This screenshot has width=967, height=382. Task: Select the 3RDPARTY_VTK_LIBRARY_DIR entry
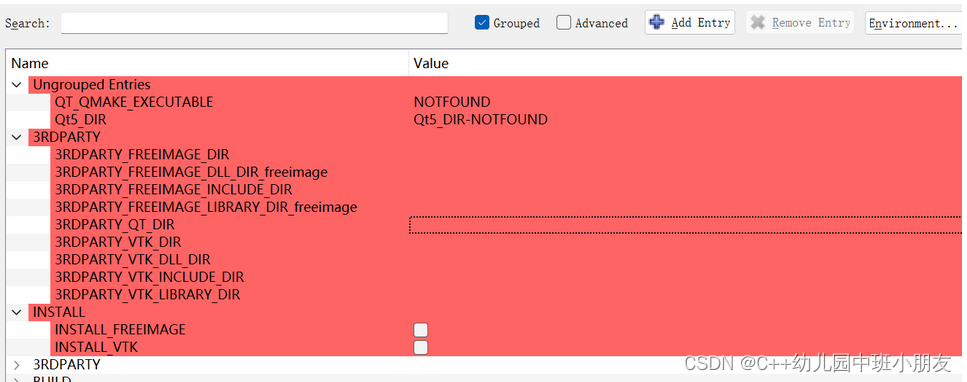pyautogui.click(x=147, y=294)
